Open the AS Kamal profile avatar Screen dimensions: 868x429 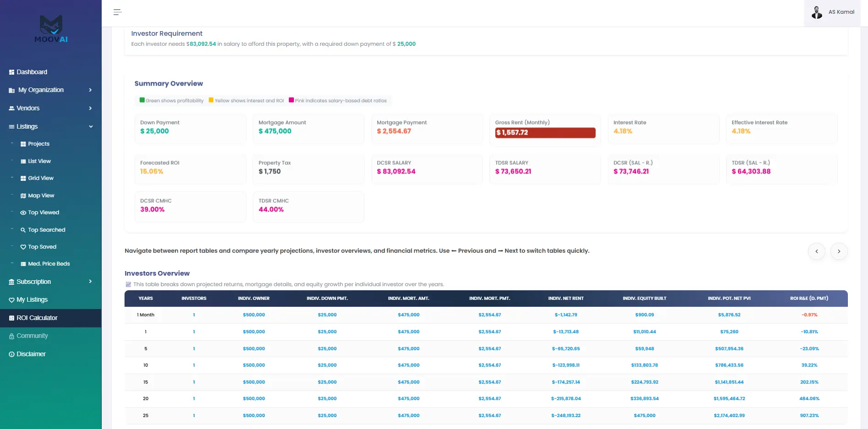(x=817, y=12)
